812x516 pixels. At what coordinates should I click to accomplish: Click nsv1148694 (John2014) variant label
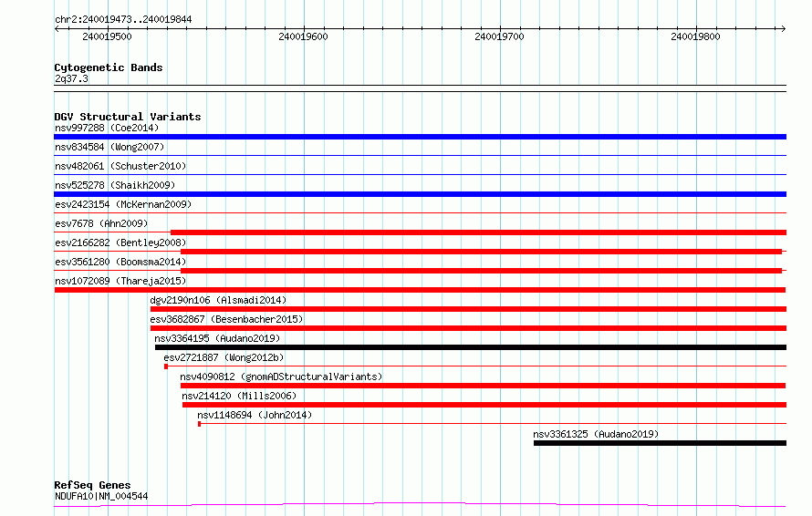(x=255, y=415)
